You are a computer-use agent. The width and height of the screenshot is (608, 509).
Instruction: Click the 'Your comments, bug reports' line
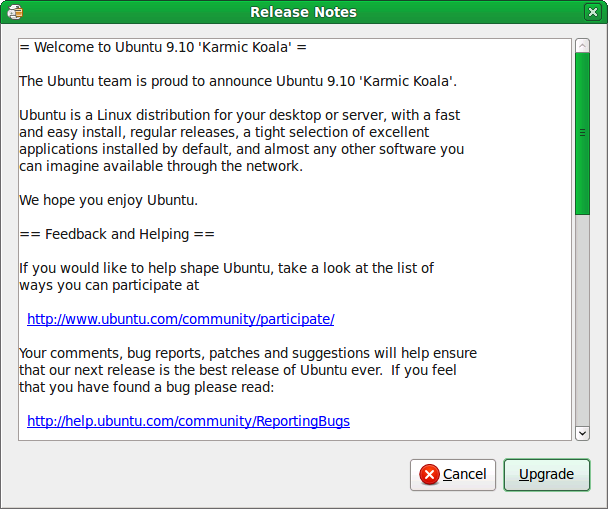[x=248, y=353]
